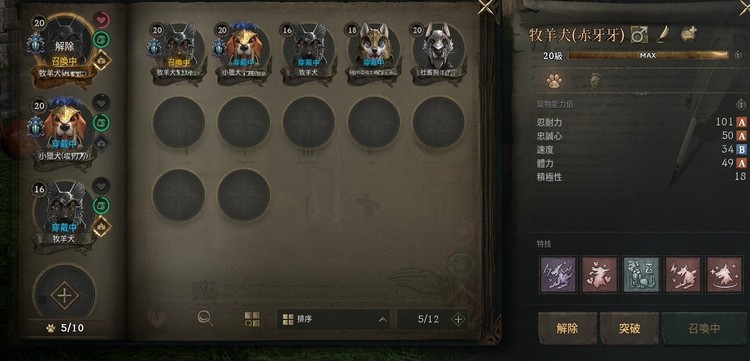750x361 pixels.
Task: Select the purple lightning skill icon
Action: click(558, 274)
